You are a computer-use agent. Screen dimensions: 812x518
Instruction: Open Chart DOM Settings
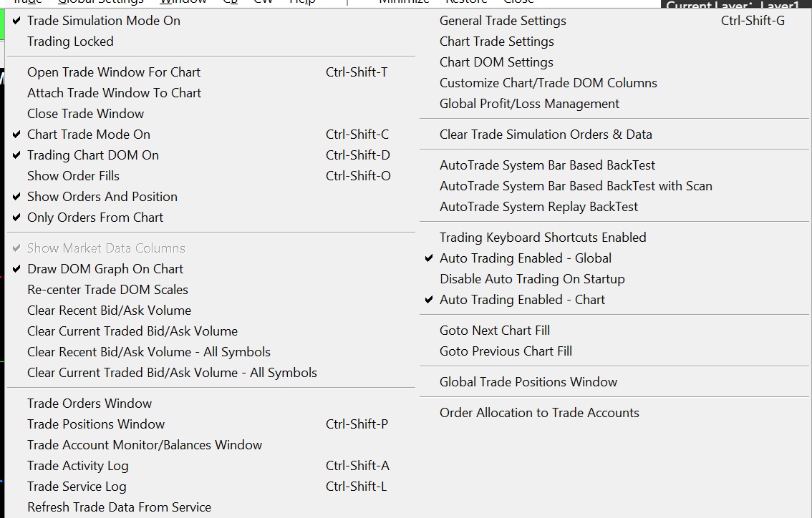tap(496, 62)
